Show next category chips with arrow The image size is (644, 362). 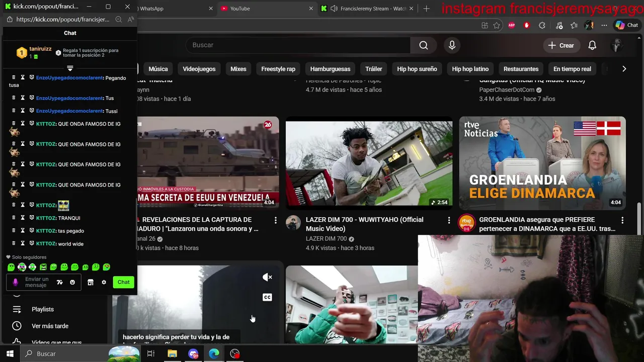click(x=624, y=69)
